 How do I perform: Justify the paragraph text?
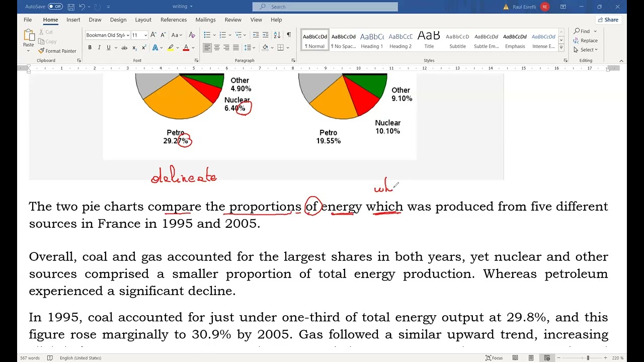point(236,47)
